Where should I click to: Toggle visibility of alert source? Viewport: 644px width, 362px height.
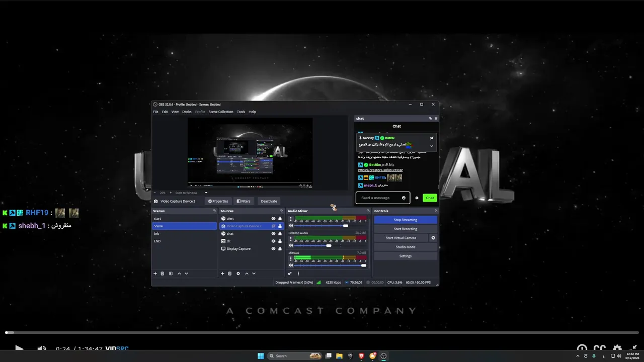click(273, 219)
